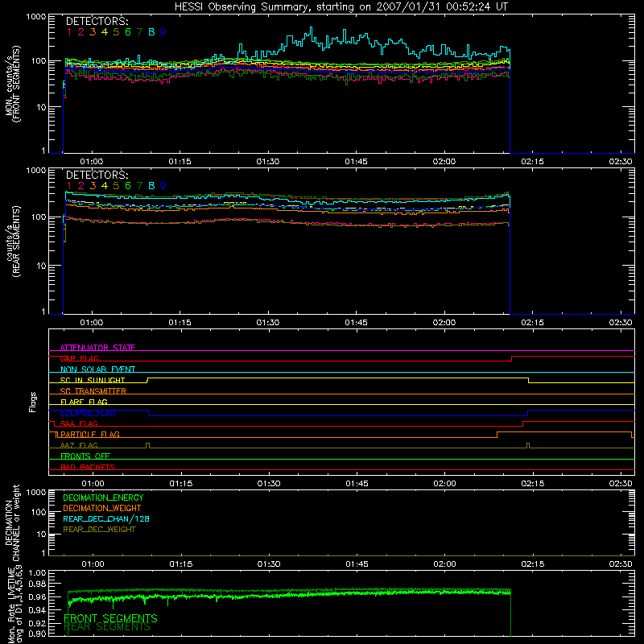Click the ATTENUATOR_STATE flag label

(x=97, y=348)
